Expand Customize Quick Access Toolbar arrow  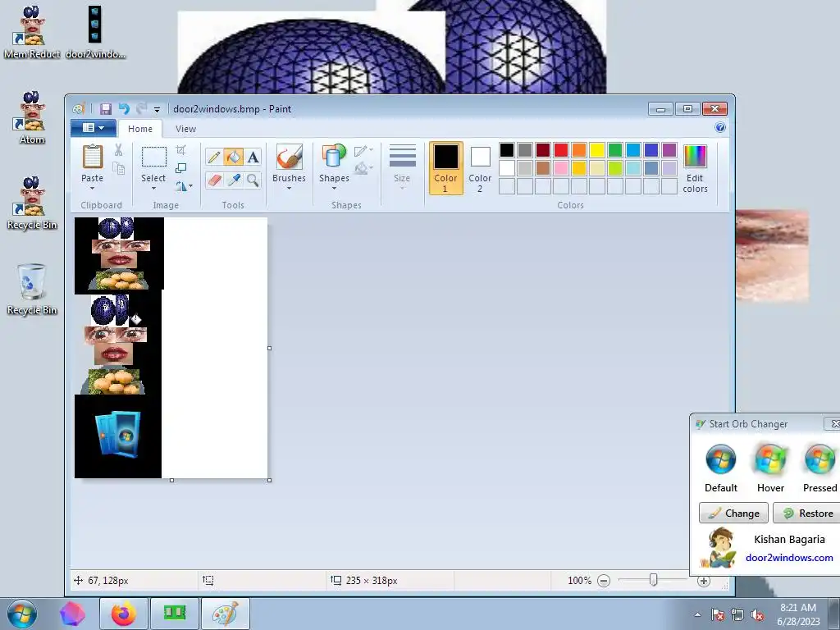tap(157, 110)
